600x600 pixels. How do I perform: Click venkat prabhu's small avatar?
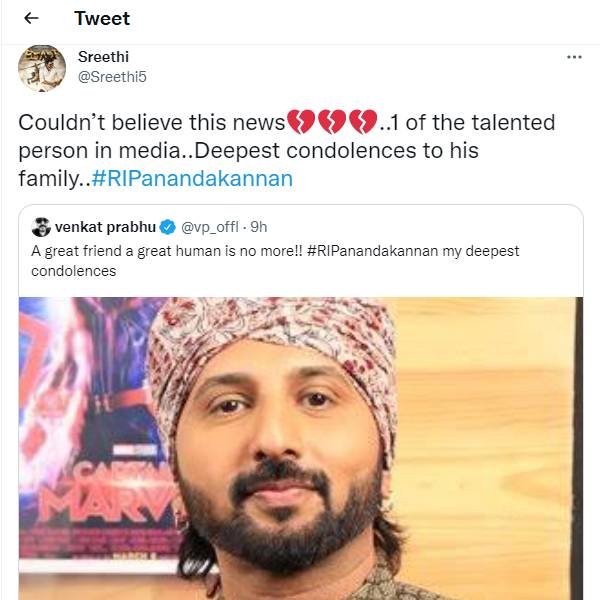coord(41,226)
